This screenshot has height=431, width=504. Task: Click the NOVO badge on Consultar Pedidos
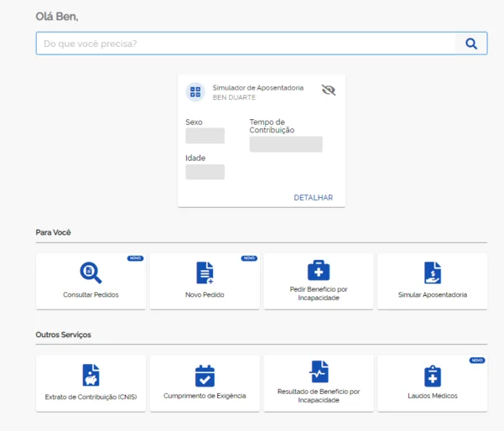point(135,258)
